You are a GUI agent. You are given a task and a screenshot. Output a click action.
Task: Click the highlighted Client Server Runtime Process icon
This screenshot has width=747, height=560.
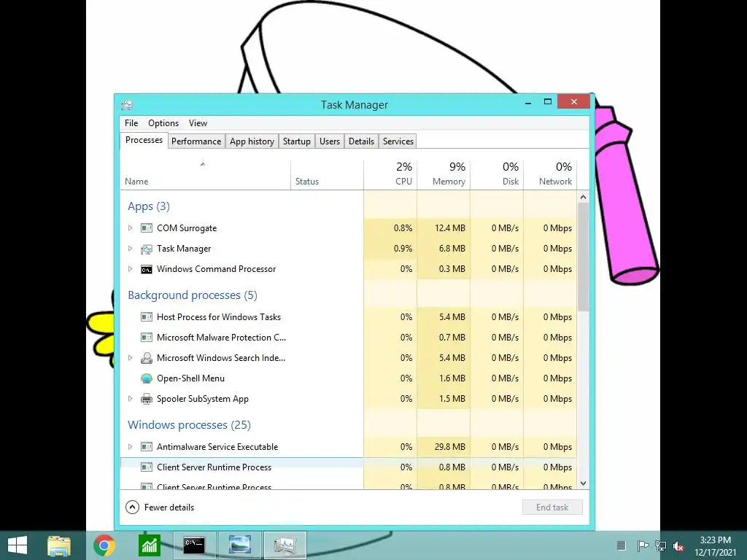[146, 467]
